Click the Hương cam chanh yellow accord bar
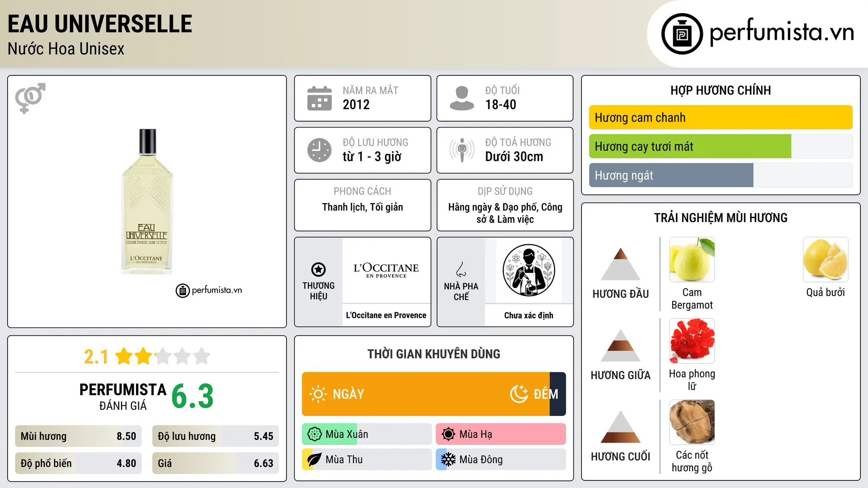The width and height of the screenshot is (868, 488). (x=721, y=117)
